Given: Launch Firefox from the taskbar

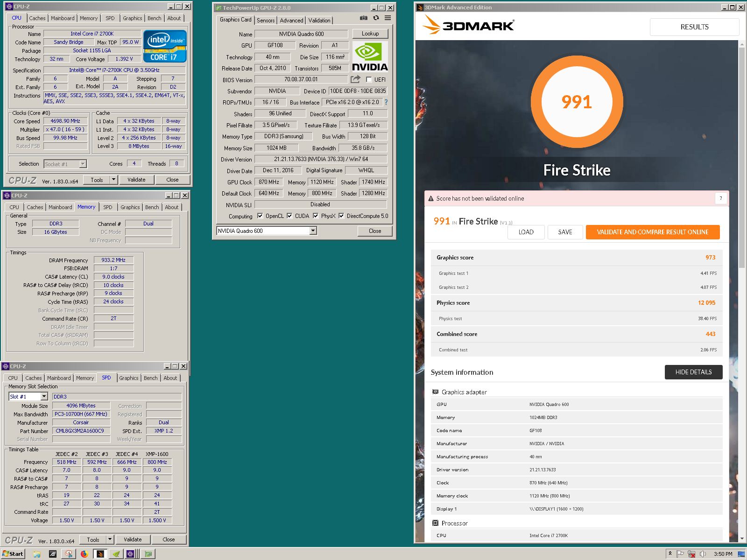Looking at the screenshot, I should pos(84,554).
